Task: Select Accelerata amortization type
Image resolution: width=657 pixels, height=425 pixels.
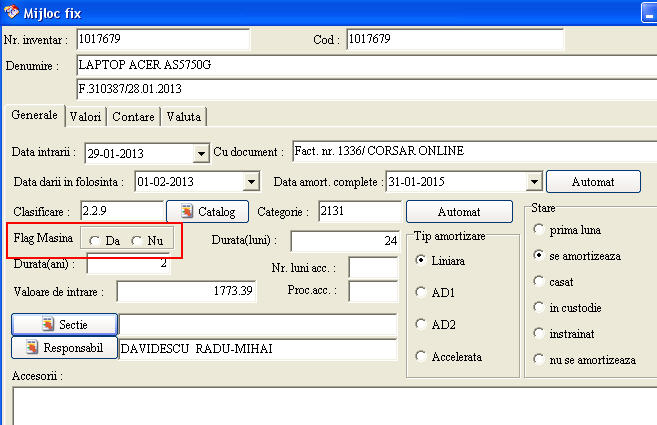Action: [x=421, y=356]
